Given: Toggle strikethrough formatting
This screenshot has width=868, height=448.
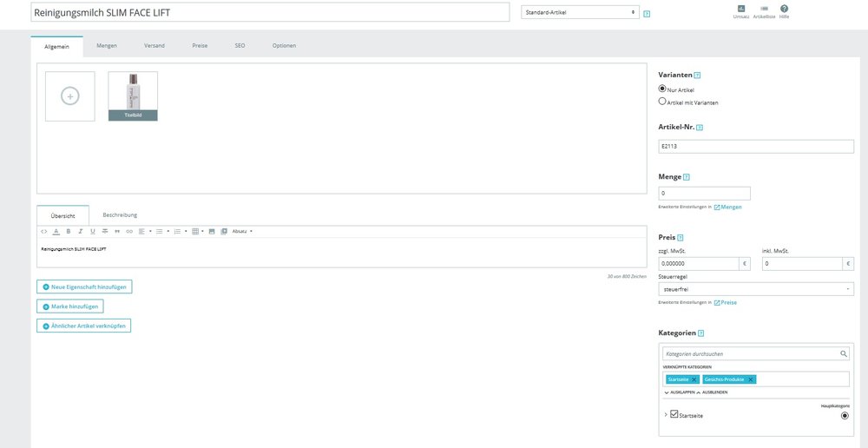Looking at the screenshot, I should (105, 231).
